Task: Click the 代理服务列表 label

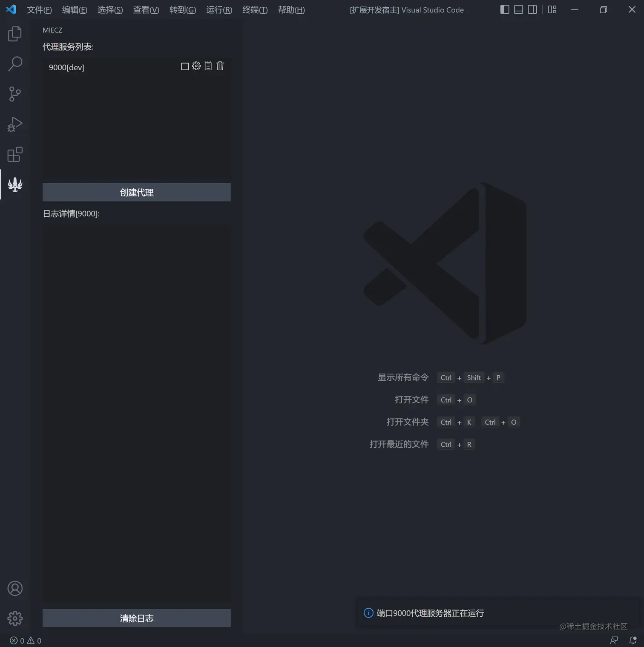Action: [x=68, y=47]
